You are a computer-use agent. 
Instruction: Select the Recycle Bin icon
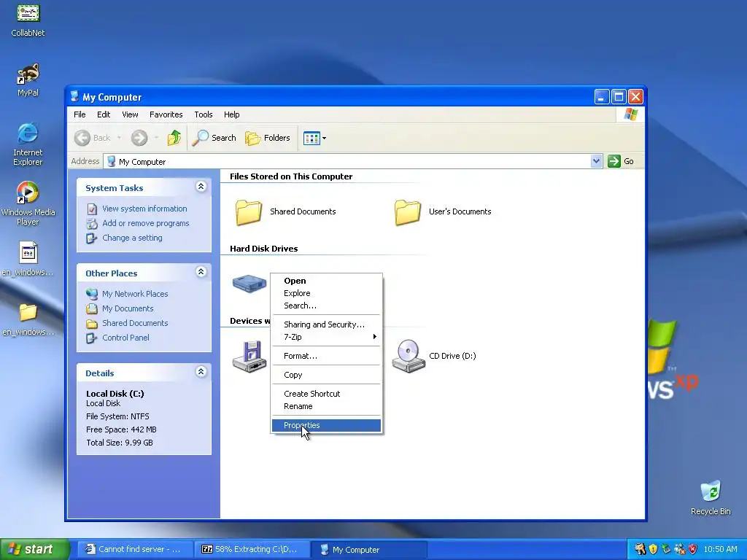[x=711, y=498]
